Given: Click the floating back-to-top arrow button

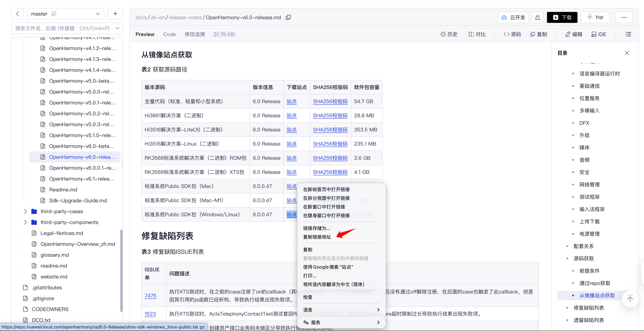Looking at the screenshot, I should [630, 299].
